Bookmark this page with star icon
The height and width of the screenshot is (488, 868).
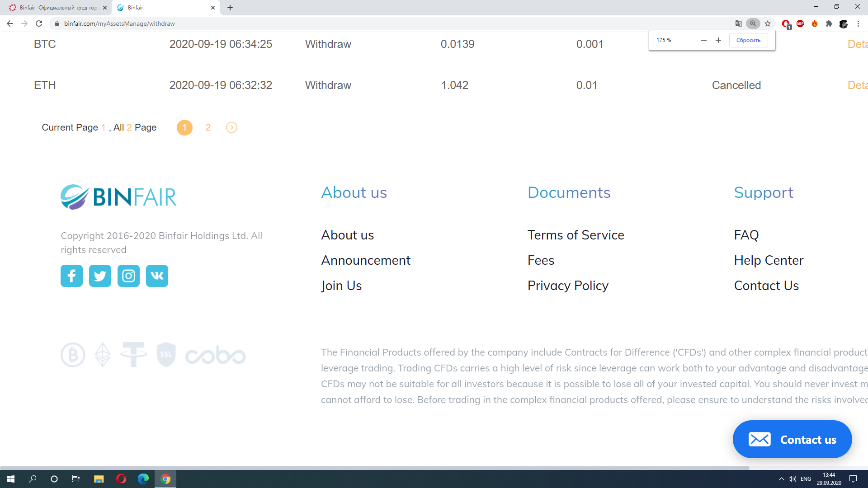768,23
